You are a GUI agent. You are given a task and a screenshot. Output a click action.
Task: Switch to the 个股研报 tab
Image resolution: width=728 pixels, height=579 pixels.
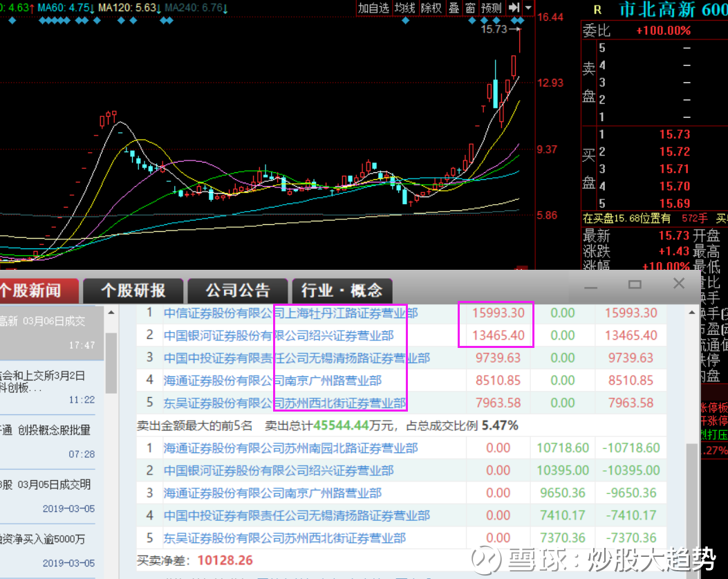(x=133, y=291)
